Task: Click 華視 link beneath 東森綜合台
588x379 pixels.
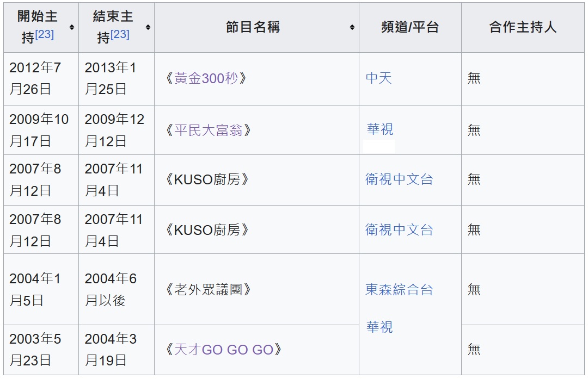Action: click(x=379, y=327)
